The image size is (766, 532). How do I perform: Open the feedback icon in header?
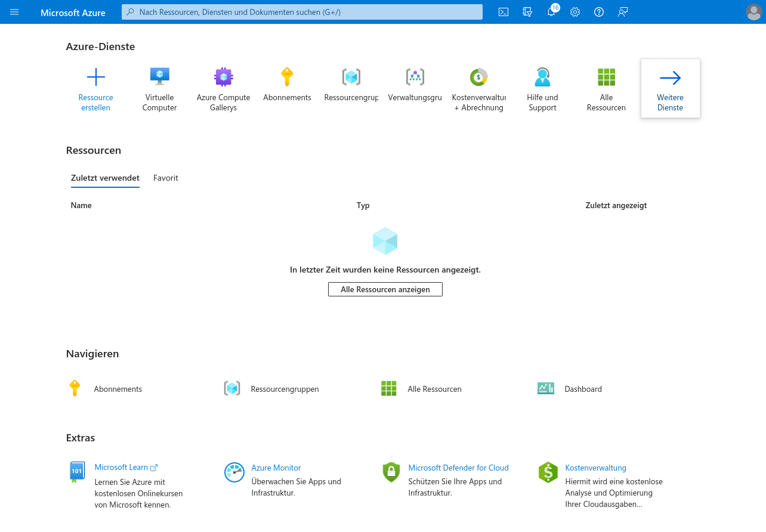tap(623, 12)
